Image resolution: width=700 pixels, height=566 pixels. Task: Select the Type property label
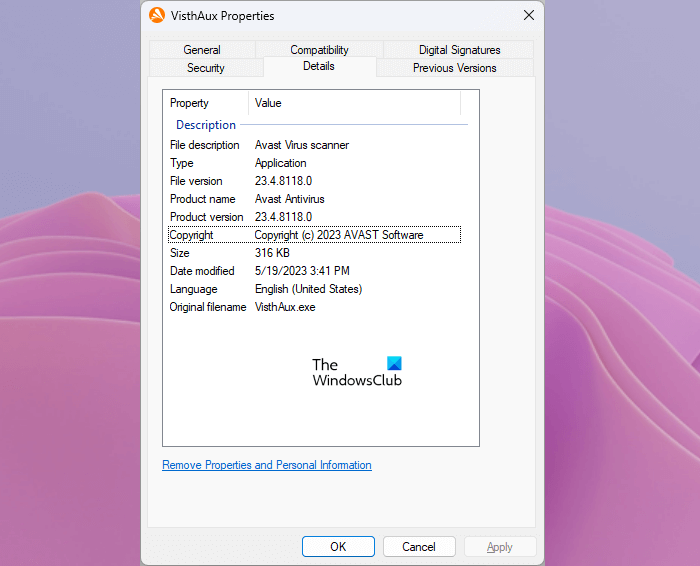tap(182, 163)
